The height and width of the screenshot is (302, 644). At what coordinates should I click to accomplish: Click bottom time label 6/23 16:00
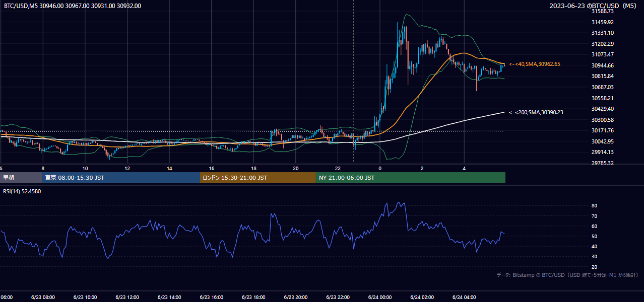tap(212, 297)
